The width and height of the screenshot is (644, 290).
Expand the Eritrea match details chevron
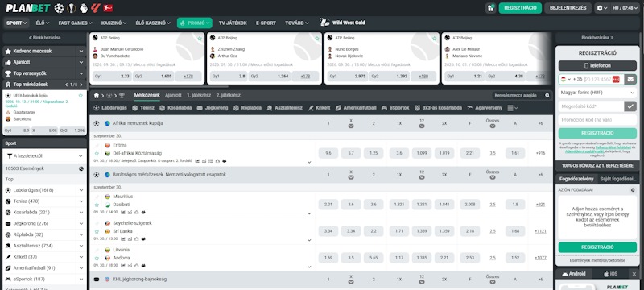coord(309,163)
